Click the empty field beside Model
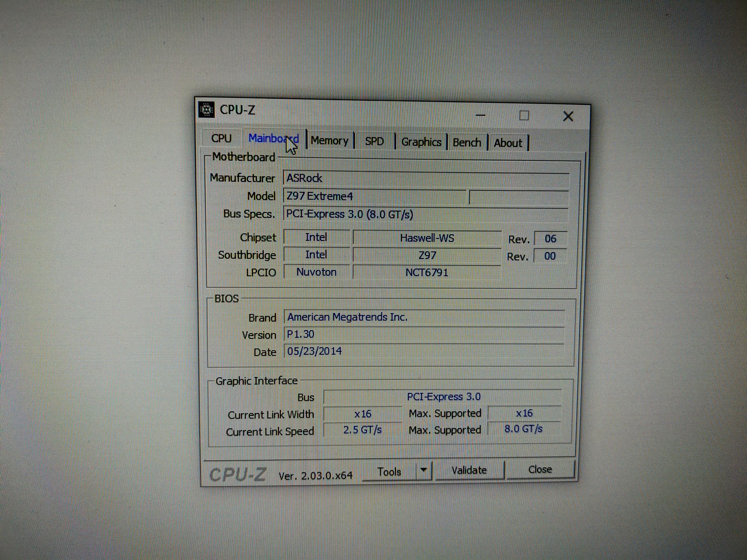Image resolution: width=747 pixels, height=560 pixels. click(x=519, y=198)
